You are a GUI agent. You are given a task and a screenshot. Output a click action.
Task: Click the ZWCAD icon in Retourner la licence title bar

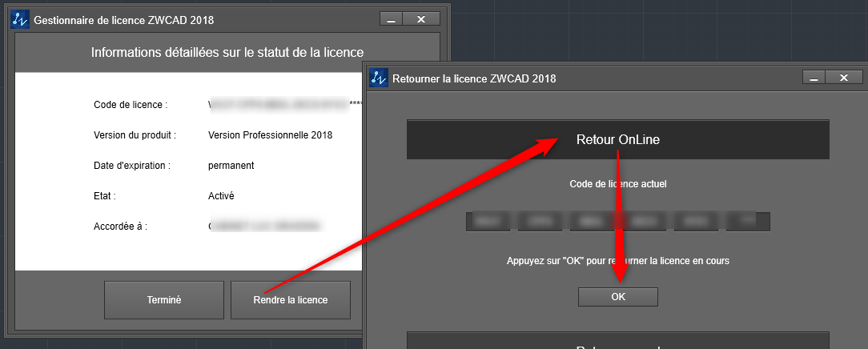pos(380,78)
